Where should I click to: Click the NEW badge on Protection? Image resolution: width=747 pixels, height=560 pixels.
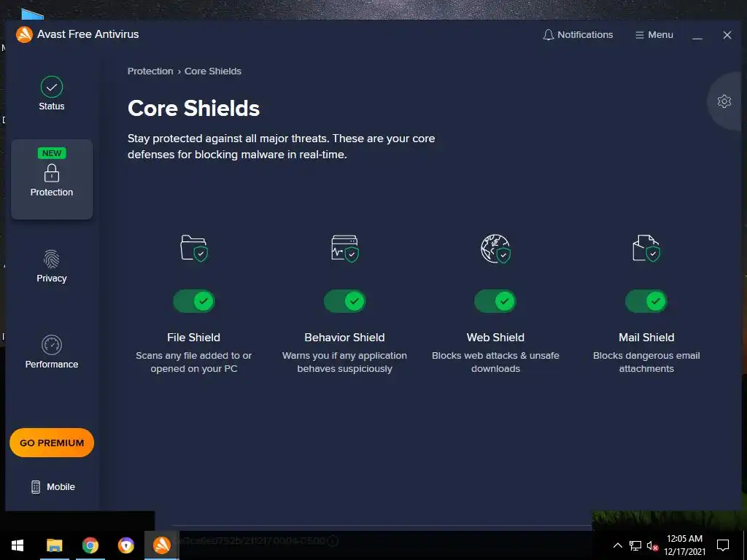(x=52, y=153)
